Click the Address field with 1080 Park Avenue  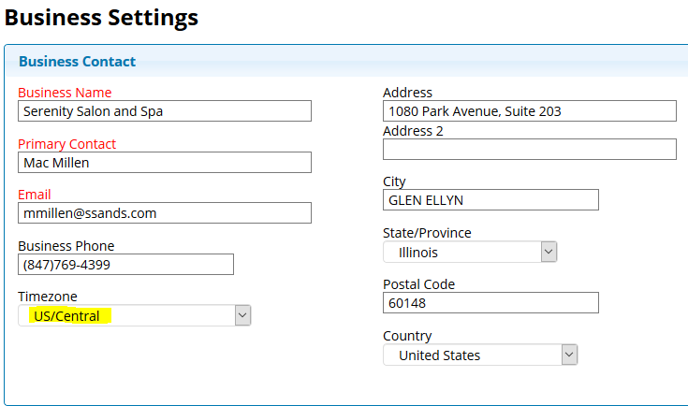(530, 111)
